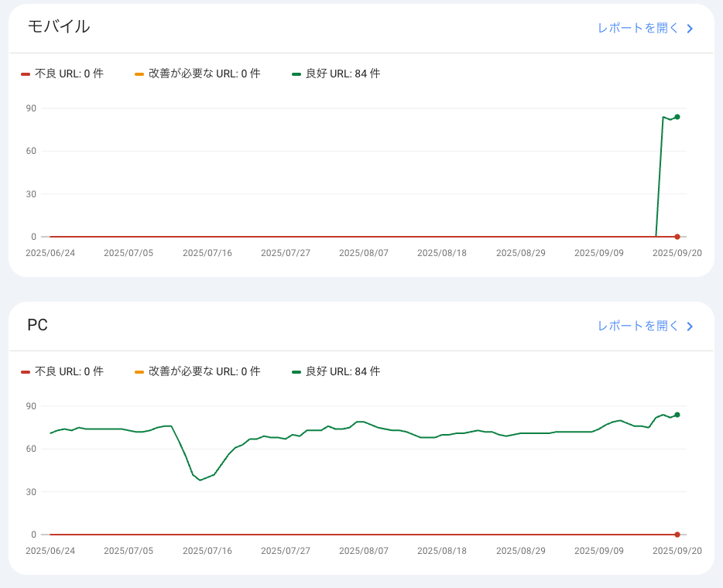The width and height of the screenshot is (723, 588).
Task: Open the PC report via レポートを開く
Action: (638, 326)
